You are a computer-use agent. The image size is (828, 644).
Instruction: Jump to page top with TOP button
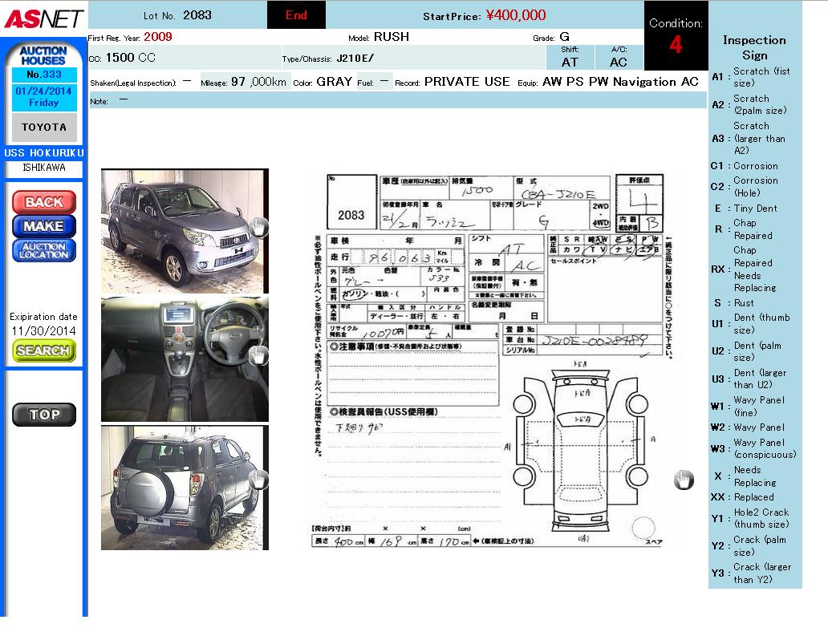(x=44, y=415)
